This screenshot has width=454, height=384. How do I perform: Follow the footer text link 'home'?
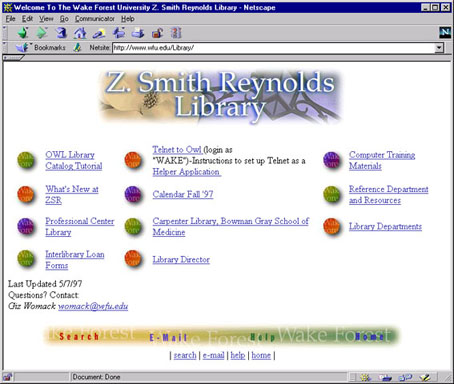pos(261,356)
